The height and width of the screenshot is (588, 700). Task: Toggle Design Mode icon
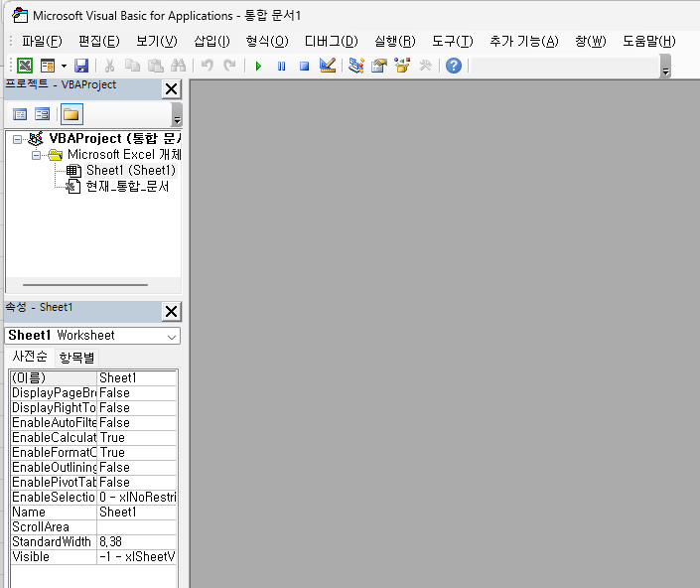[x=328, y=66]
